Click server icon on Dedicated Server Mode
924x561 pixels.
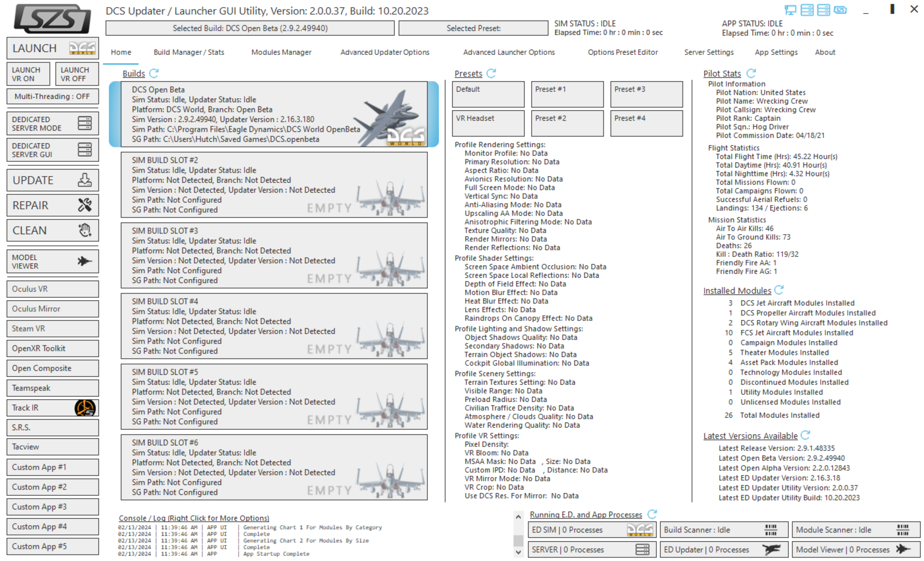84,123
